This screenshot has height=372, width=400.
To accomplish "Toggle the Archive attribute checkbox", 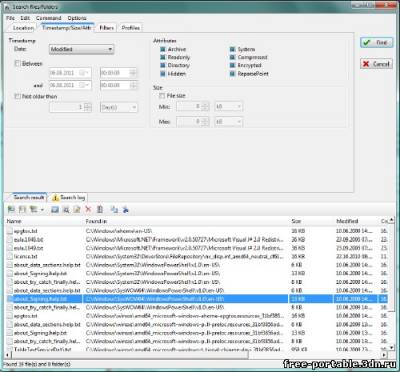I will (163, 49).
